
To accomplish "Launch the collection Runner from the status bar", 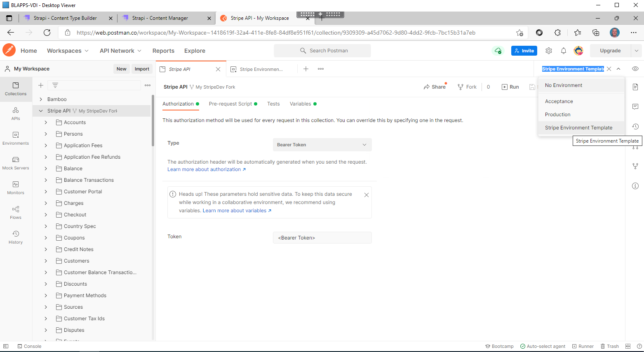I will (583, 346).
